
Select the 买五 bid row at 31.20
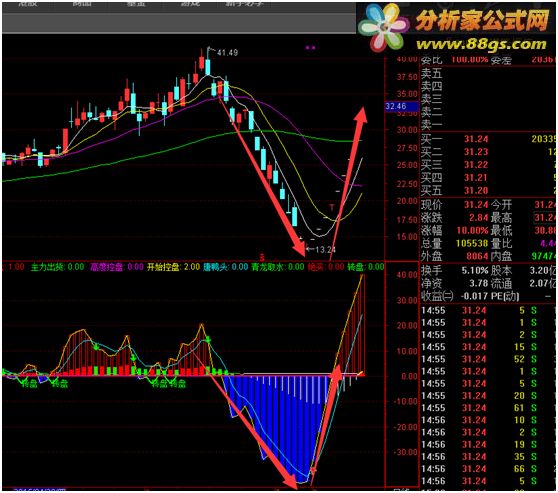point(488,190)
